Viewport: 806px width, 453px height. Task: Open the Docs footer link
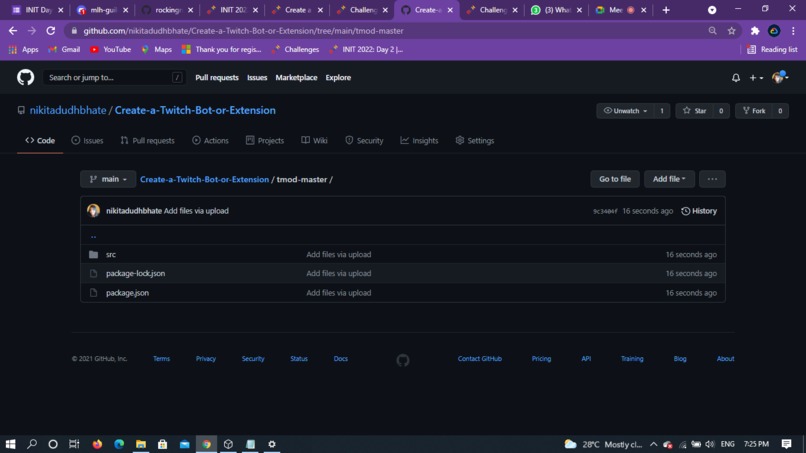tap(340, 359)
